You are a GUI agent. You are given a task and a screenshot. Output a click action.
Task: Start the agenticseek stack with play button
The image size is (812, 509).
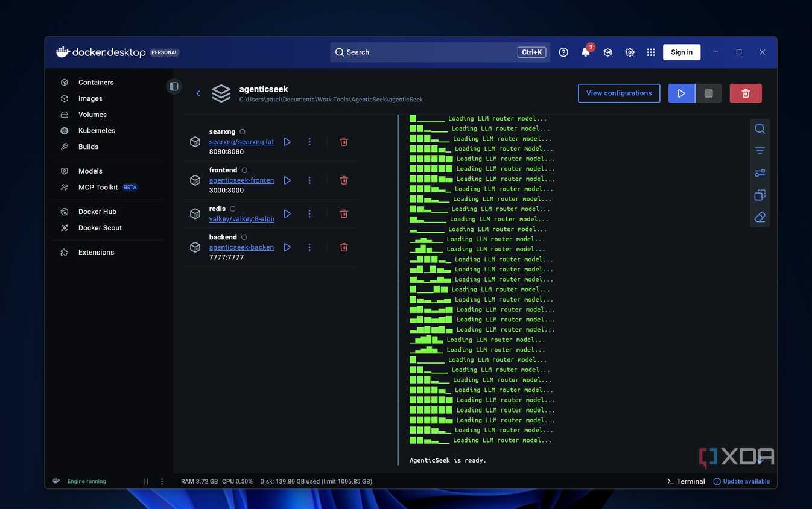pyautogui.click(x=682, y=93)
